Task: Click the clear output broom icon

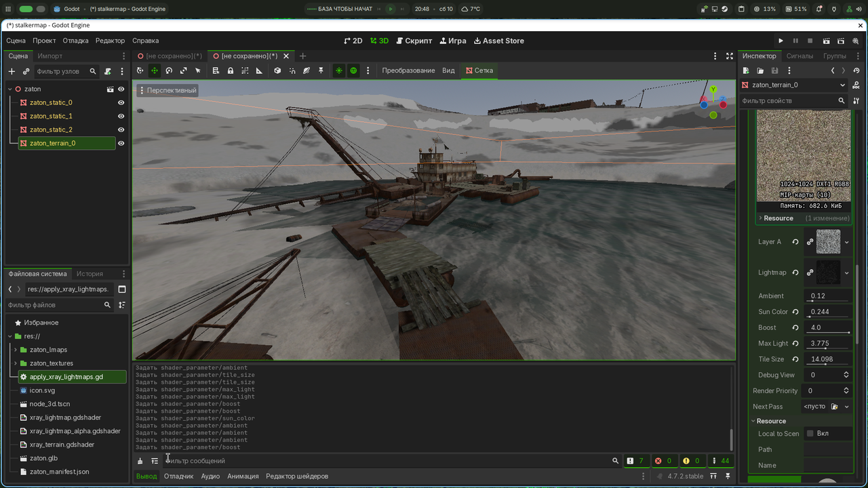Action: [x=140, y=461]
